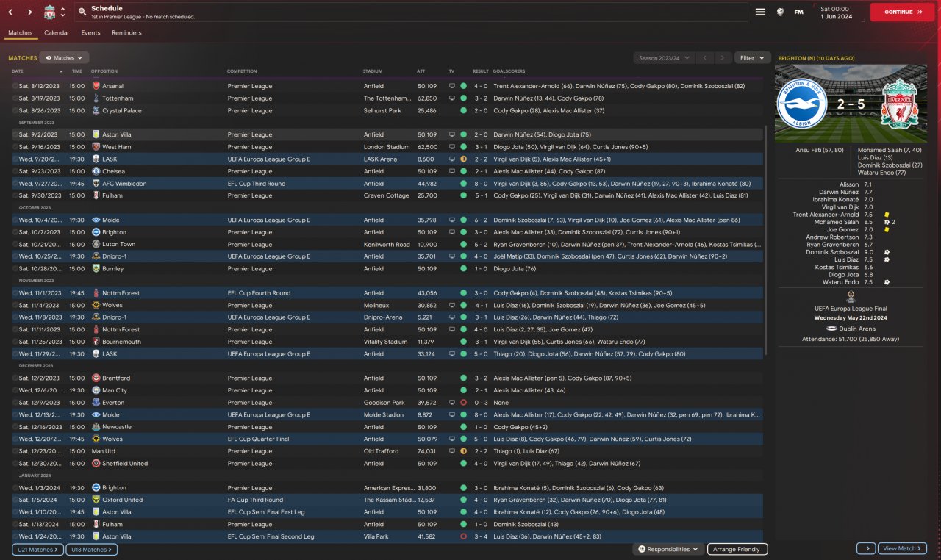The width and height of the screenshot is (941, 560).
Task: Click the Bournemouth club badge
Action: click(x=96, y=342)
